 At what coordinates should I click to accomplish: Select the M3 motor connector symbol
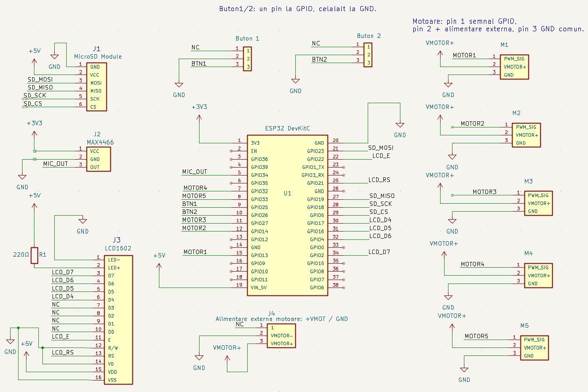[x=538, y=203]
